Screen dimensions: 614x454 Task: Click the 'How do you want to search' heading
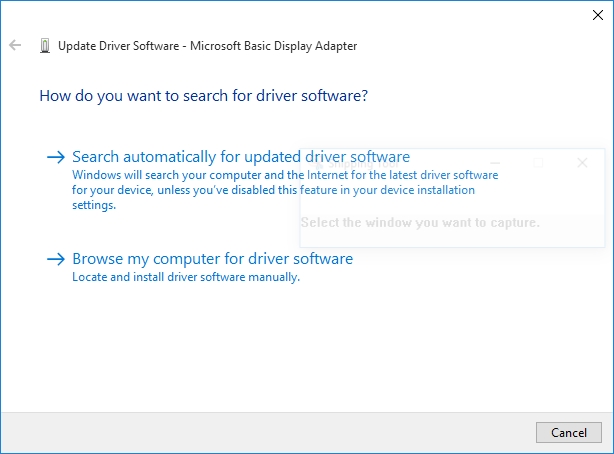pos(203,97)
